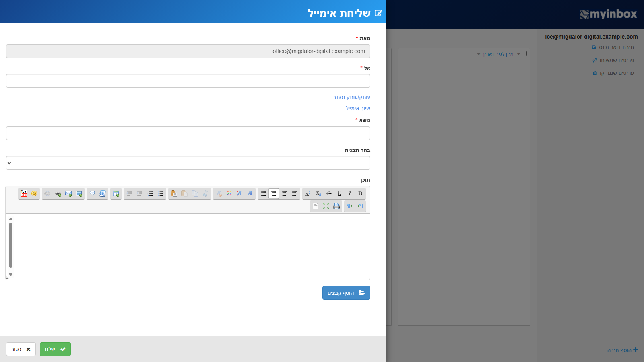This screenshot has width=644, height=362.
Task: Insert an email link with the envelope icon
Action: 68,193
